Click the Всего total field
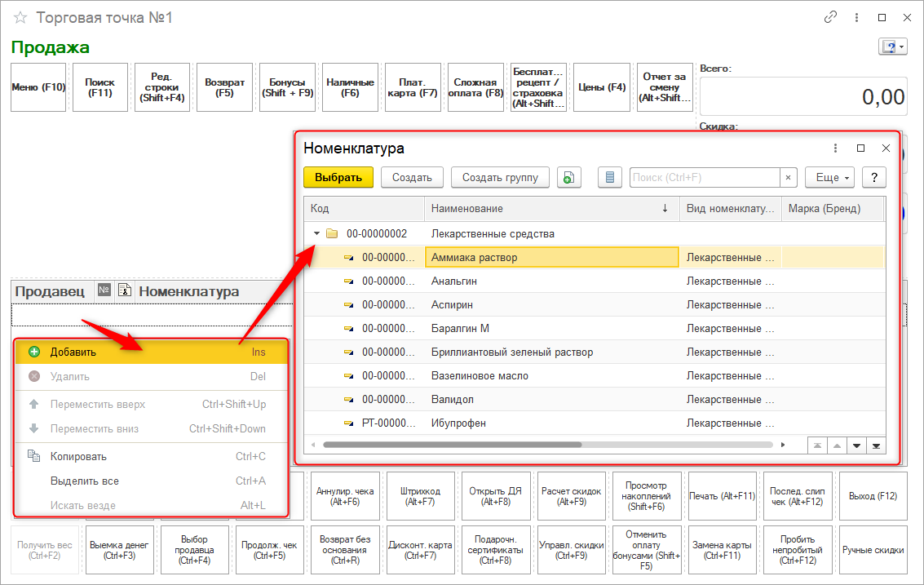This screenshot has height=585, width=924. coord(803,96)
